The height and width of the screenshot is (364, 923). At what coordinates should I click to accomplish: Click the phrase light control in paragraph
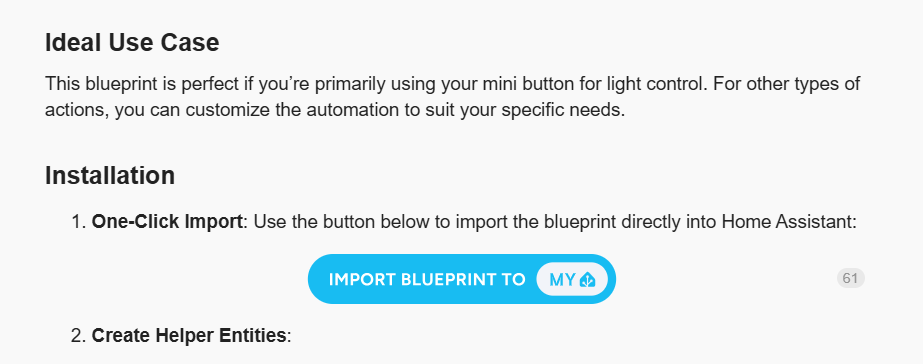(656, 84)
